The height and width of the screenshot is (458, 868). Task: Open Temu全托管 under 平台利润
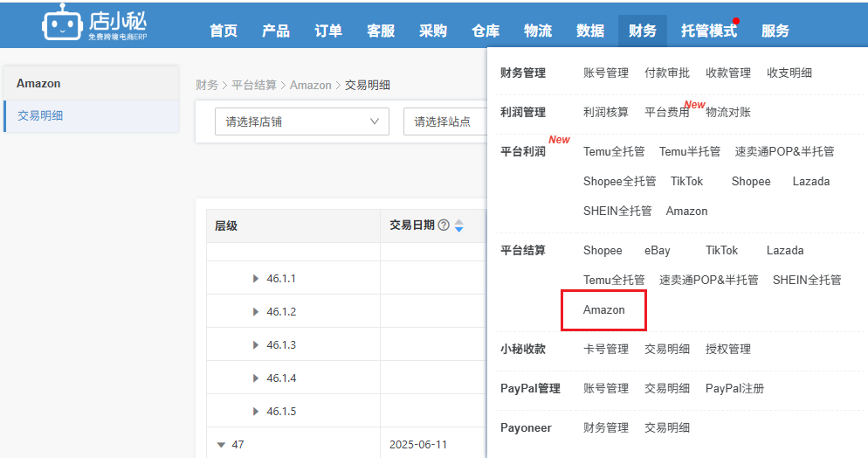(x=614, y=152)
